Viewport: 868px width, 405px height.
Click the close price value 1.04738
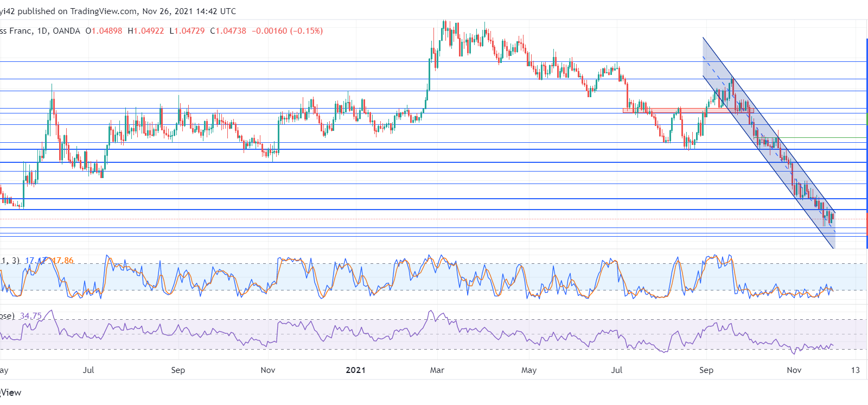click(231, 31)
